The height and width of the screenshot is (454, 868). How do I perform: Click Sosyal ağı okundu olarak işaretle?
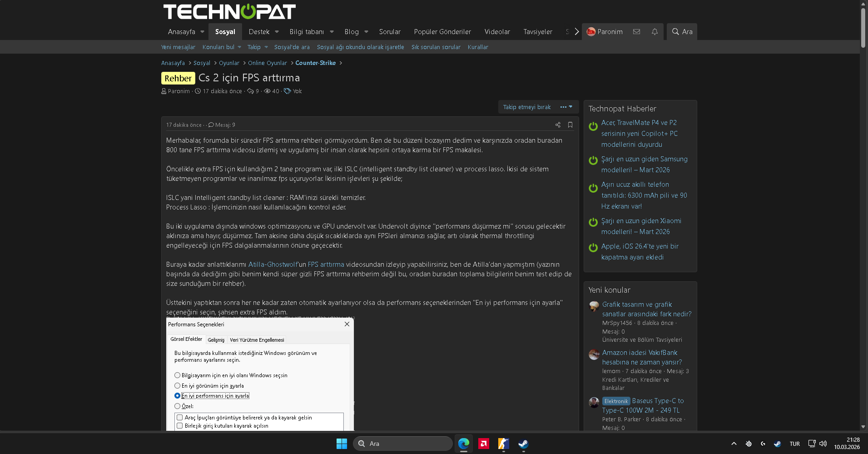click(x=360, y=47)
